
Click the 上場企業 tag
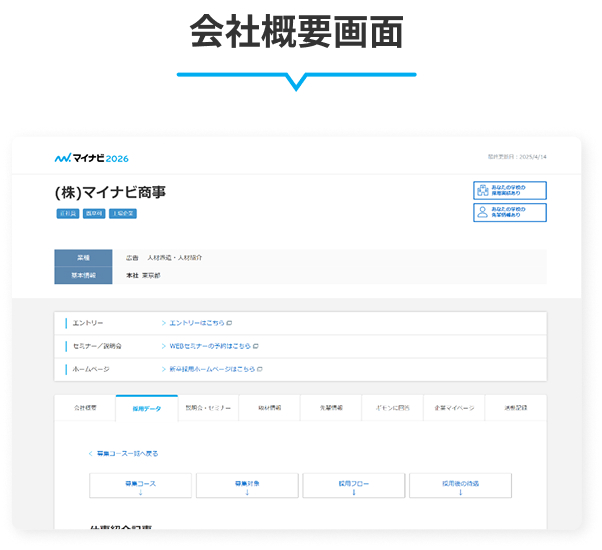coord(123,213)
